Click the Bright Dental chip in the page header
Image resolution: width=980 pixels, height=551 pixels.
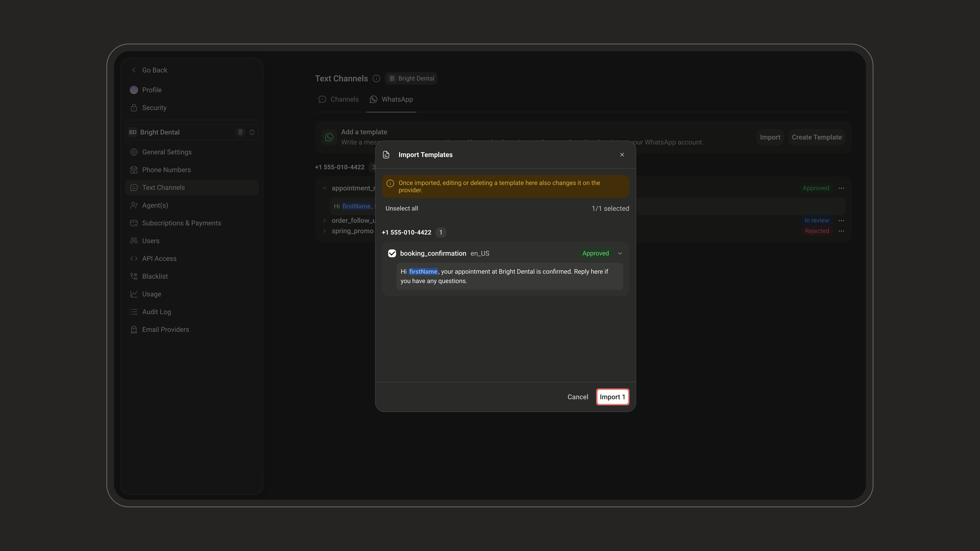(411, 78)
